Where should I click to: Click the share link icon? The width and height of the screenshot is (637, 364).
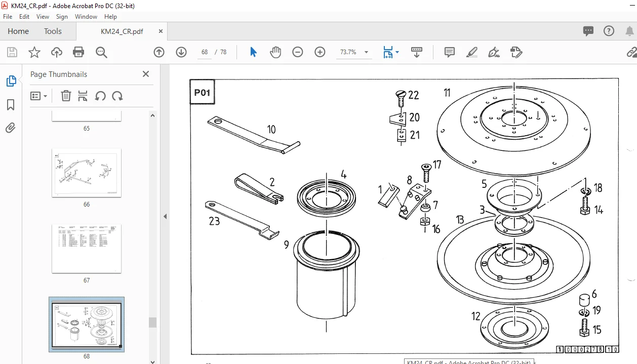[x=632, y=52]
